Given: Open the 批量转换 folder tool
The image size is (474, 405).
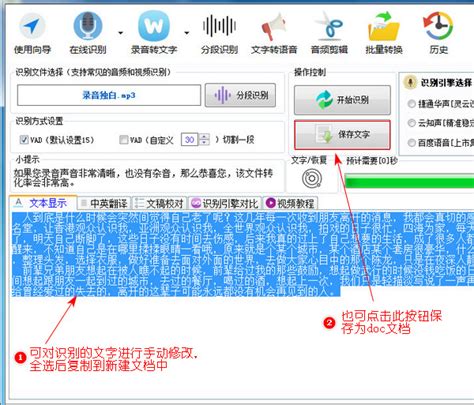Looking at the screenshot, I should [x=384, y=26].
